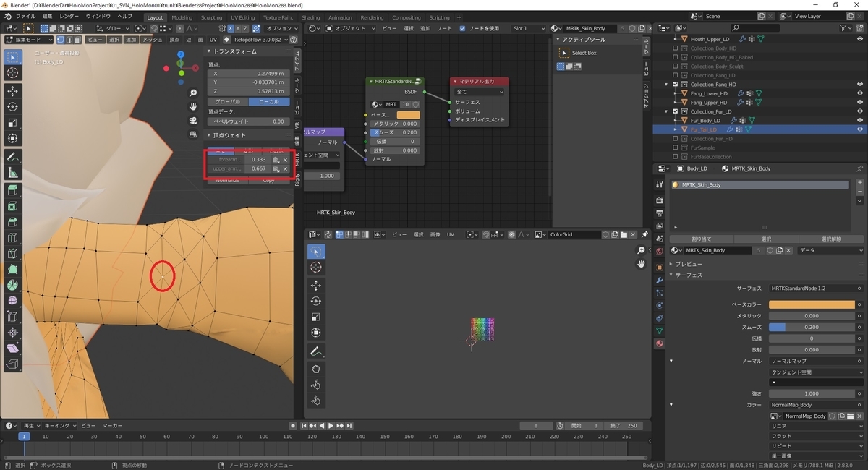Pin the properties editor context
The width and height of the screenshot is (868, 470).
(x=859, y=168)
